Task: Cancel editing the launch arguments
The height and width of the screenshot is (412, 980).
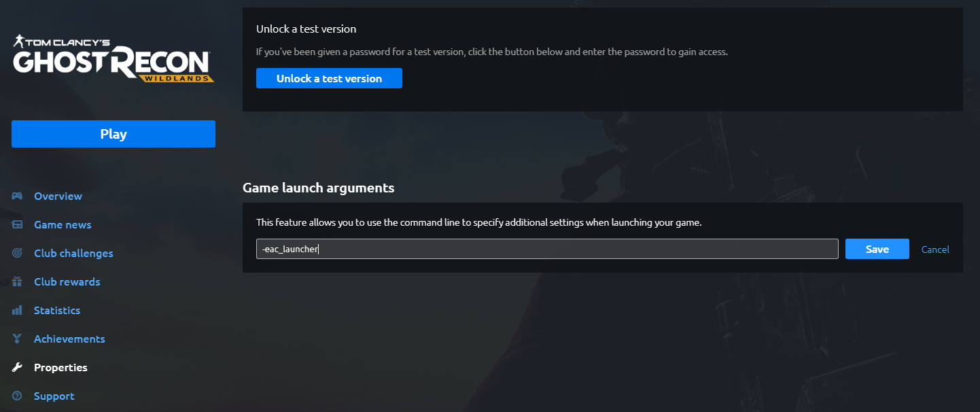Action: [935, 250]
